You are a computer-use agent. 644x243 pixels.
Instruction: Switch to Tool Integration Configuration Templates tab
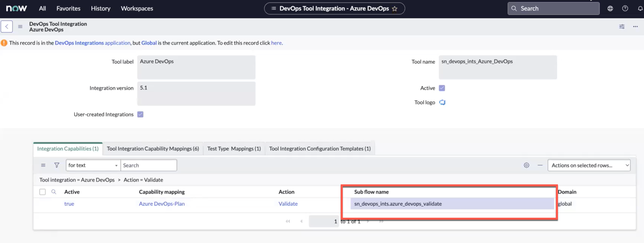pos(320,149)
